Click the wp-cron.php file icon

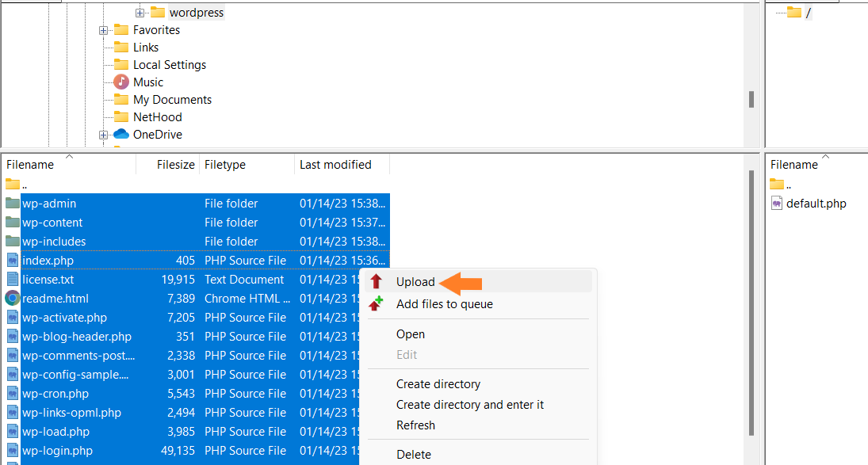[12, 394]
